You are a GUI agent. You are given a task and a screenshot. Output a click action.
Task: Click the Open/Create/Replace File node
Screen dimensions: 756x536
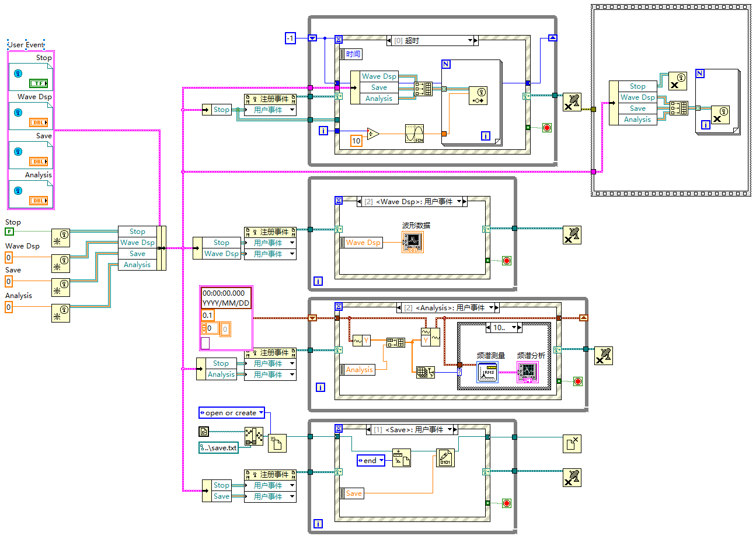(x=277, y=443)
